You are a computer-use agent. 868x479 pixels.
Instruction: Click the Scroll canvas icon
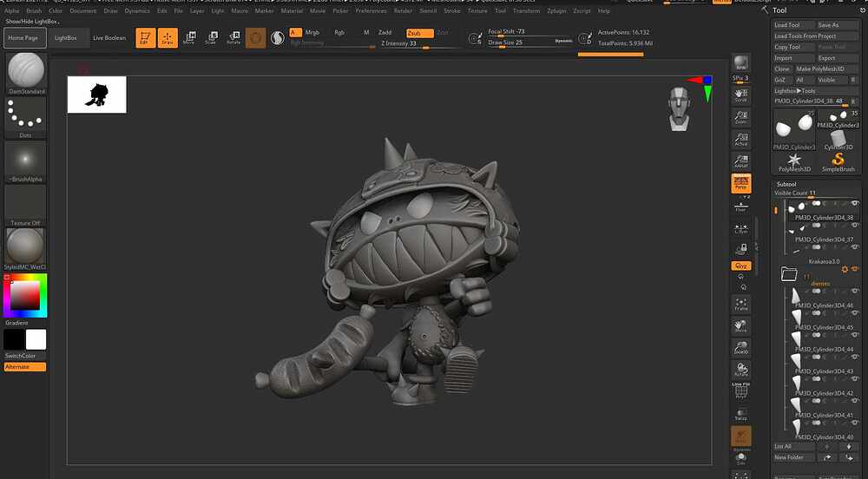coord(740,95)
